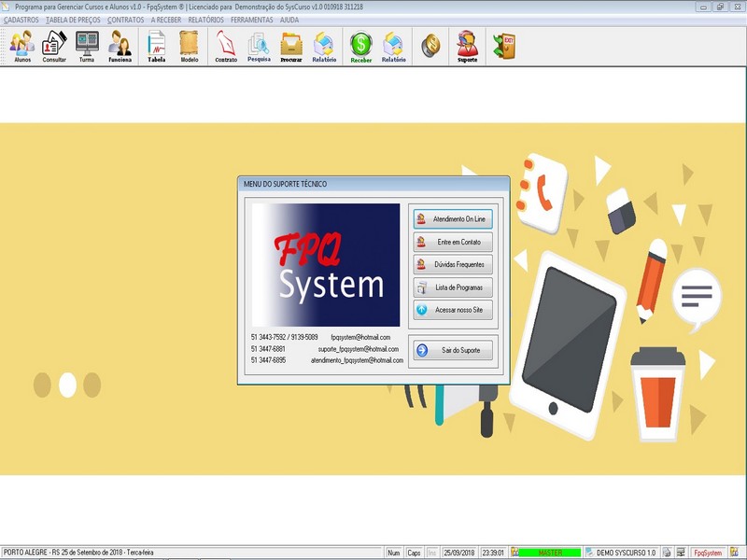Screen dimensions: 747x560
Task: Click the application icon in the title bar
Action: (6, 7)
